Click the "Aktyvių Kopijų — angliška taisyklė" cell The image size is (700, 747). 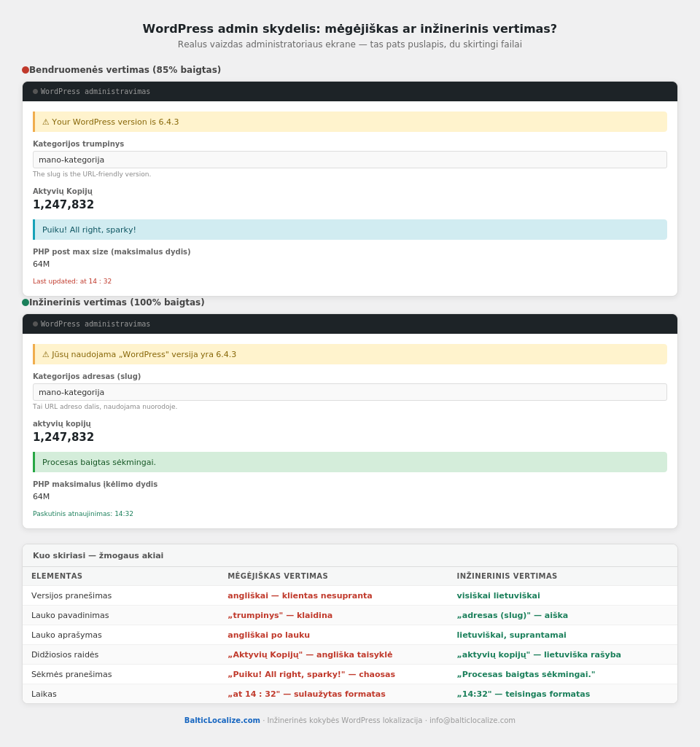310,654
